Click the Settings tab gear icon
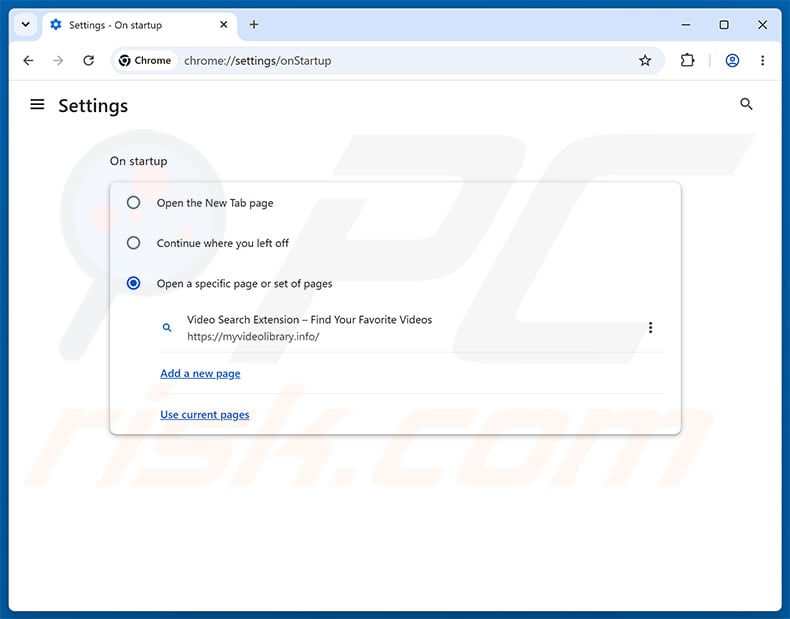The width and height of the screenshot is (790, 619). 56,25
